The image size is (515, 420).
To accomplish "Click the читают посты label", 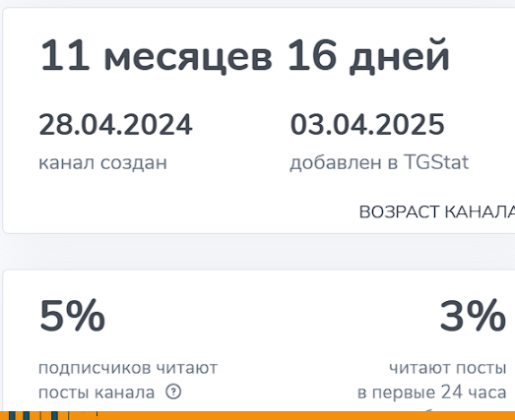I will (x=448, y=368).
